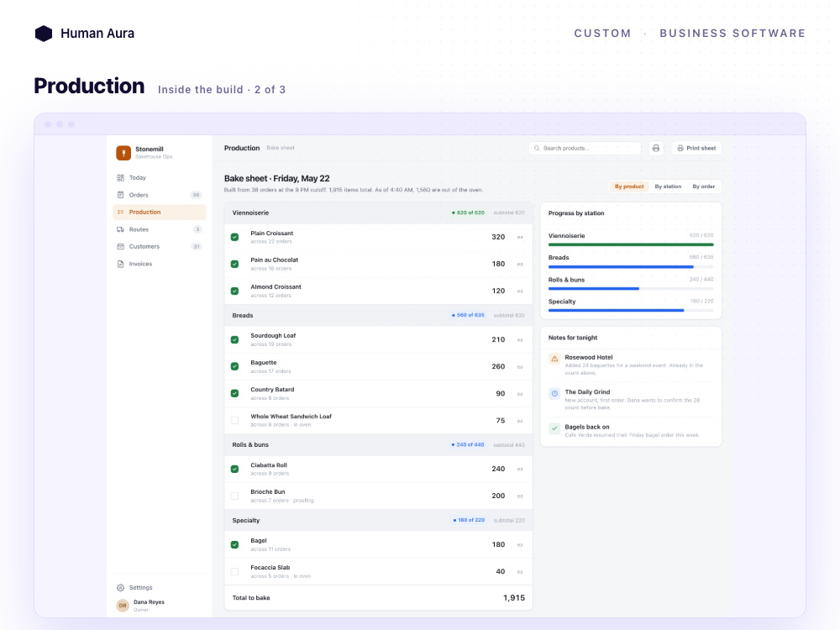Uncheck the Pain au Chocolat checkbox

click(x=234, y=264)
